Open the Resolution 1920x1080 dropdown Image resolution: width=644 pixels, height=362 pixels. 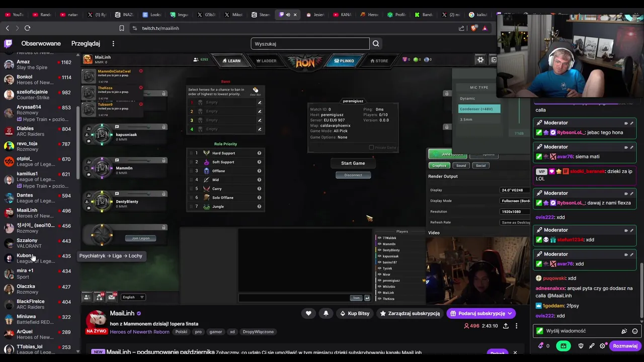click(515, 212)
